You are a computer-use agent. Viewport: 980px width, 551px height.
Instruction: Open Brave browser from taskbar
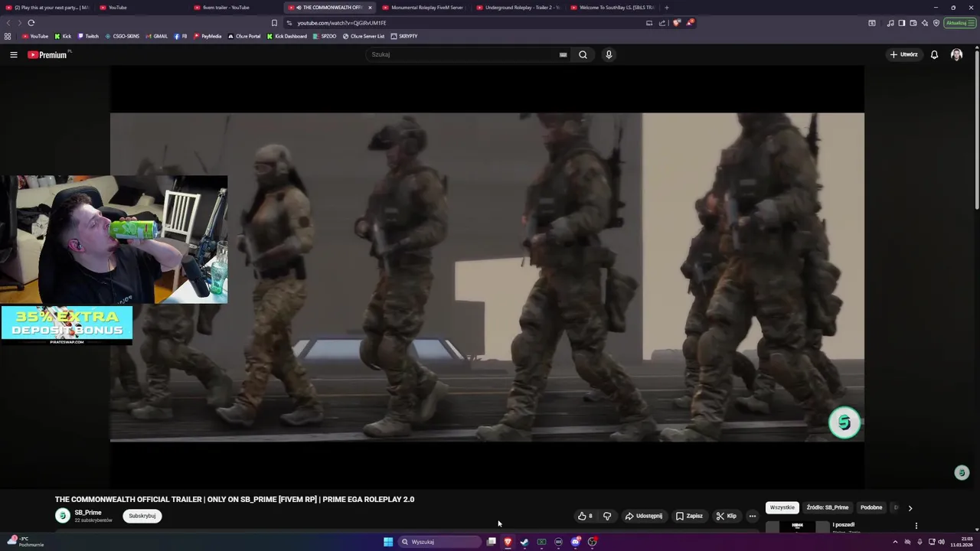pos(508,542)
